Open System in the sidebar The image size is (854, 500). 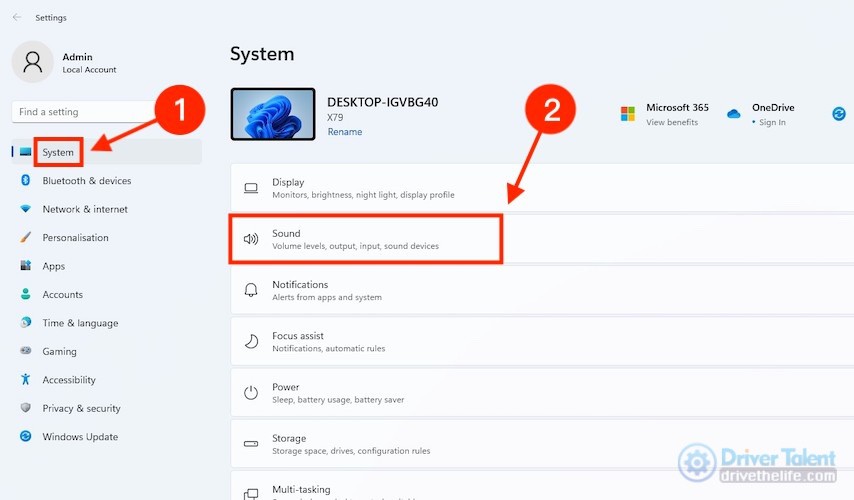(x=106, y=152)
